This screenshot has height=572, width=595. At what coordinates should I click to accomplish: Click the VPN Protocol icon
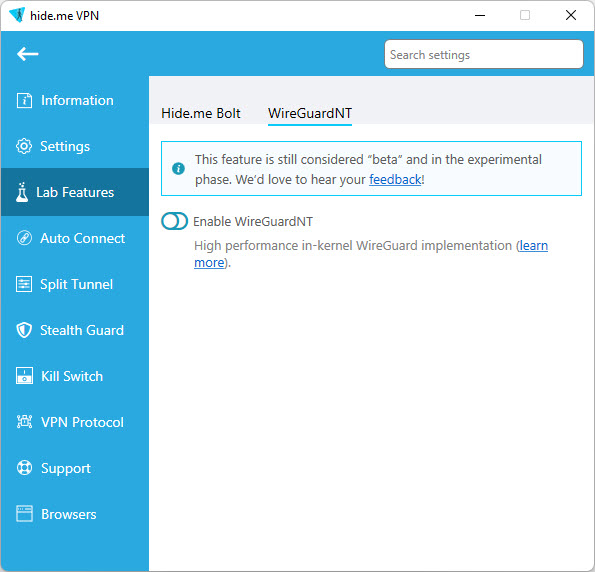tap(24, 422)
